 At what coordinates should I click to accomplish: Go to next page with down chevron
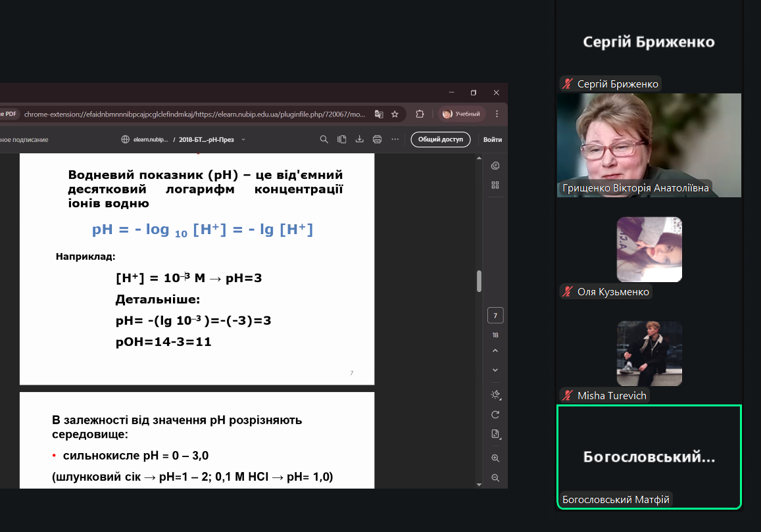pos(495,370)
